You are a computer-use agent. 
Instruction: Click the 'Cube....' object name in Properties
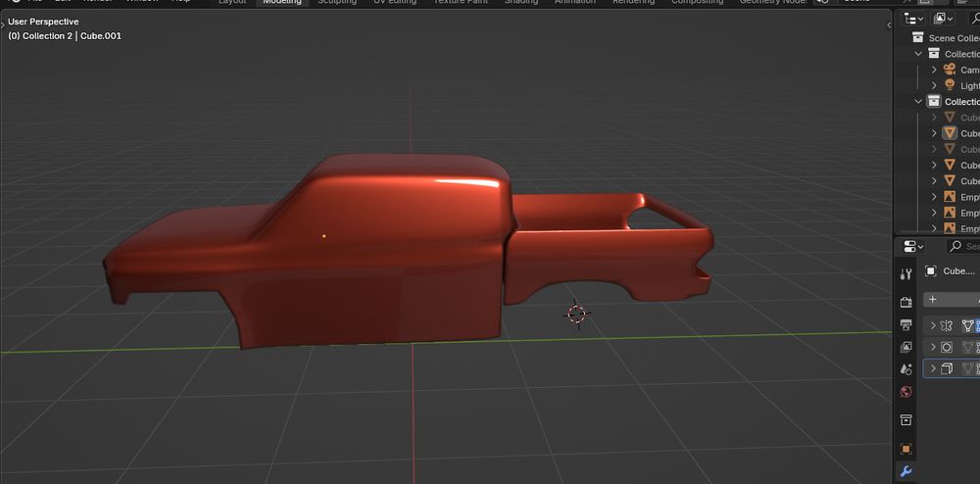coord(958,271)
